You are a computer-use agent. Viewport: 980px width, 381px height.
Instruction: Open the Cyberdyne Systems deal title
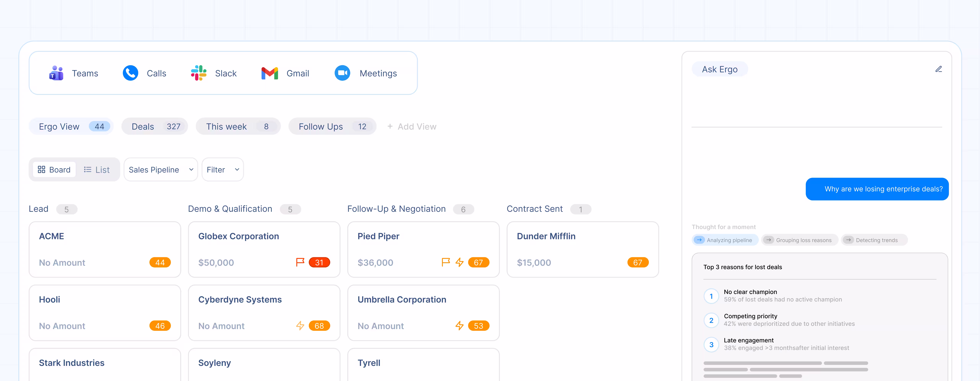240,300
